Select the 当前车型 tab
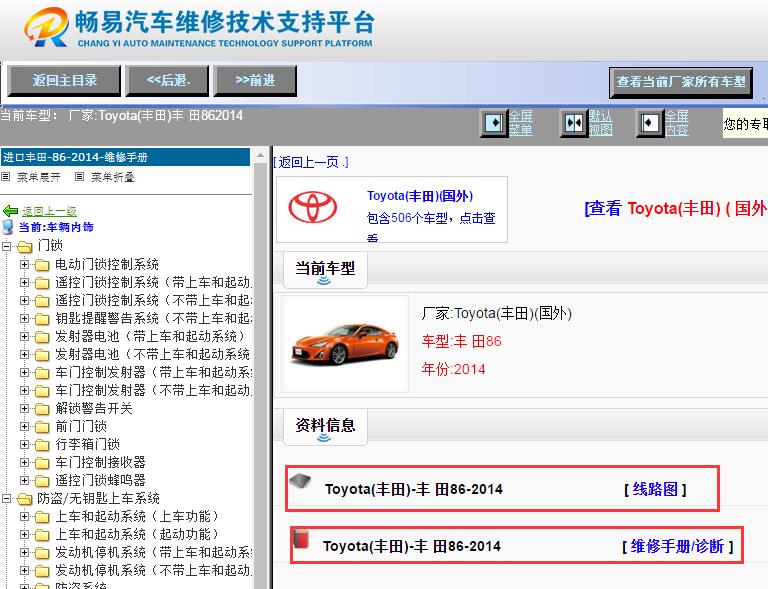 click(325, 269)
